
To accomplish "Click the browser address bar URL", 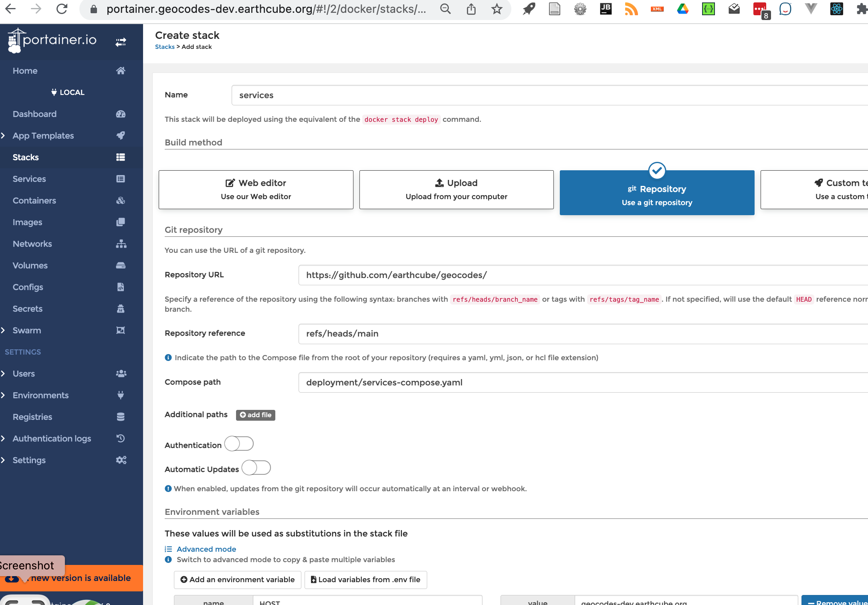I will click(x=266, y=9).
